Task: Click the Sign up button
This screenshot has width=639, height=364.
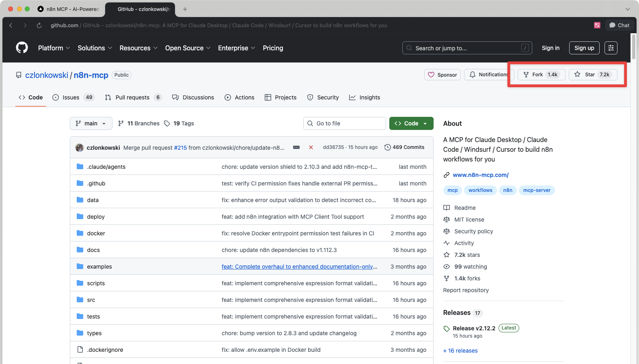Action: 584,48
